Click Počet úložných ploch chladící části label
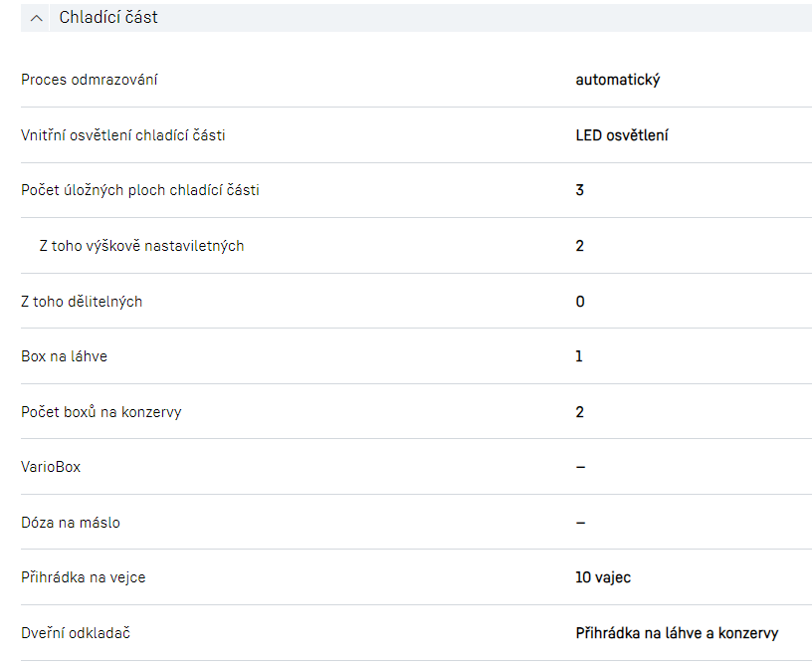This screenshot has width=812, height=669. tap(140, 190)
